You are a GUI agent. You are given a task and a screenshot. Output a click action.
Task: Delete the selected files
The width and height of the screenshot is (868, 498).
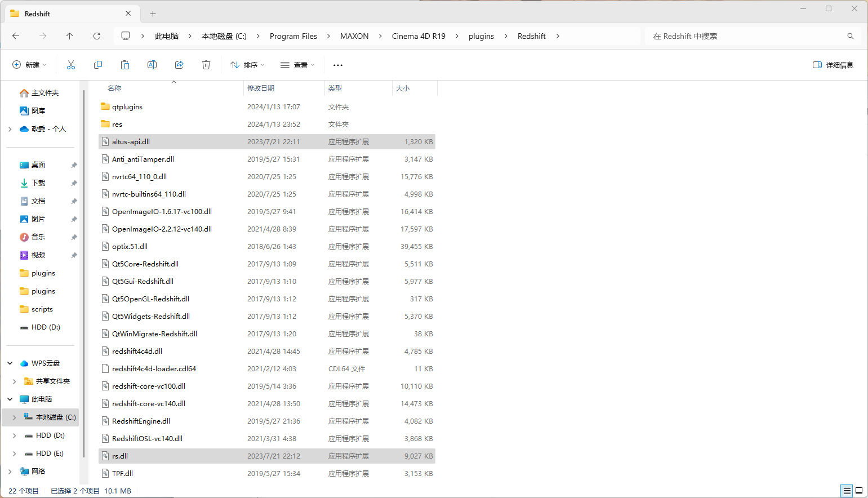click(x=206, y=65)
